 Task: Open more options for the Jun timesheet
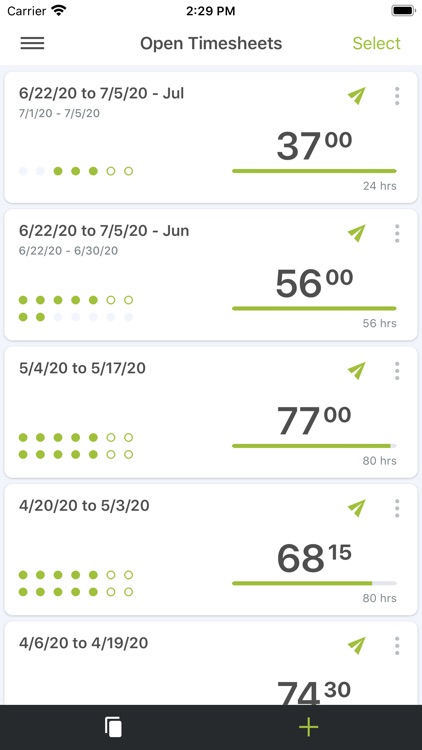point(397,233)
